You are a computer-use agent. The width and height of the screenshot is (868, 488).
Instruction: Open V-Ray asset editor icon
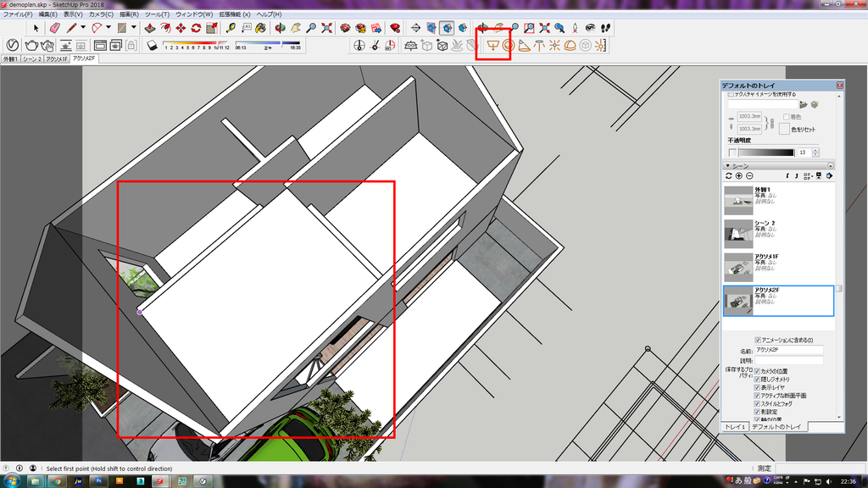tap(12, 46)
